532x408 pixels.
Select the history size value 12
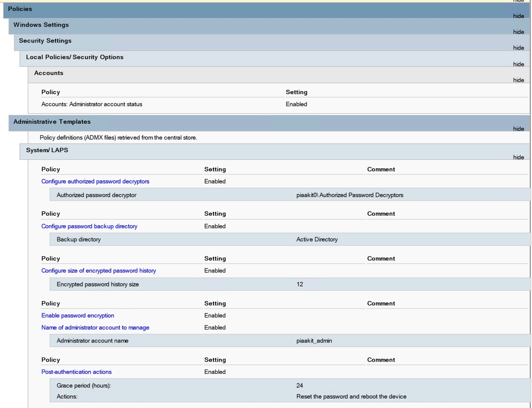point(300,284)
